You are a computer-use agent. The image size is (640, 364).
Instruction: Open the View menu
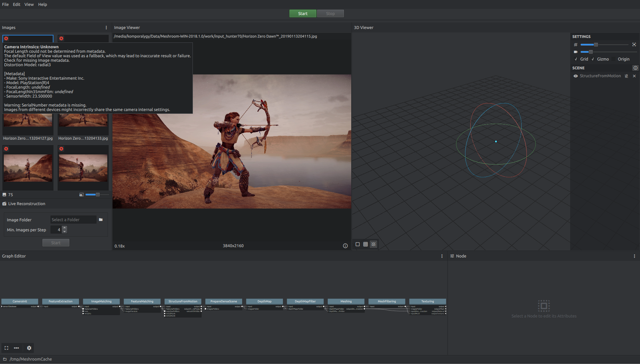(29, 4)
